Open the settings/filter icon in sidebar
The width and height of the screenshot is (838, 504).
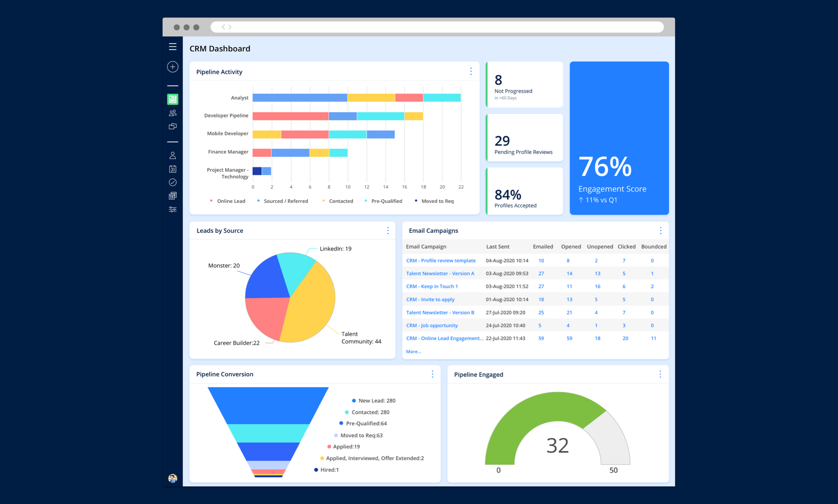tap(172, 209)
